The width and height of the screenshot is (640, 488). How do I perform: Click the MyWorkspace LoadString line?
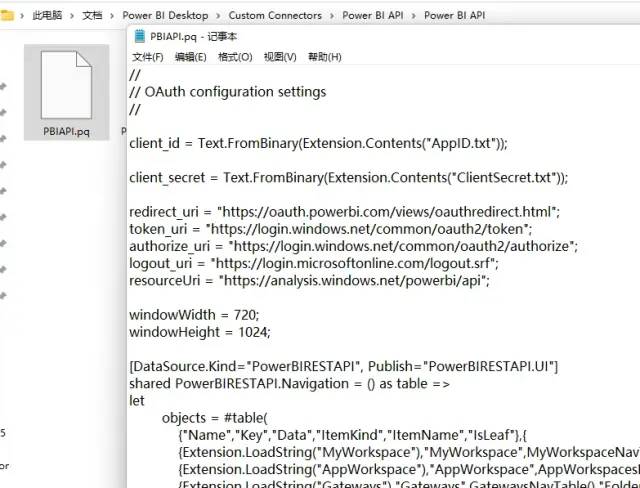(409, 452)
